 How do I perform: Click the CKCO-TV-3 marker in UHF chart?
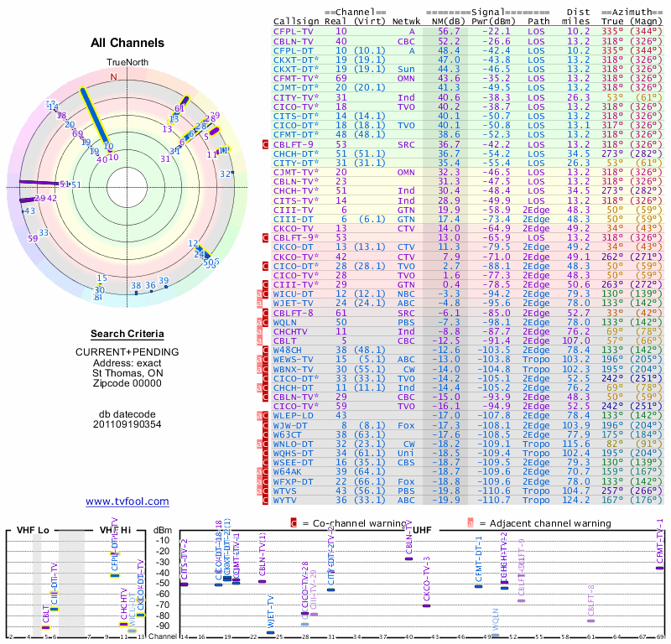[426, 605]
